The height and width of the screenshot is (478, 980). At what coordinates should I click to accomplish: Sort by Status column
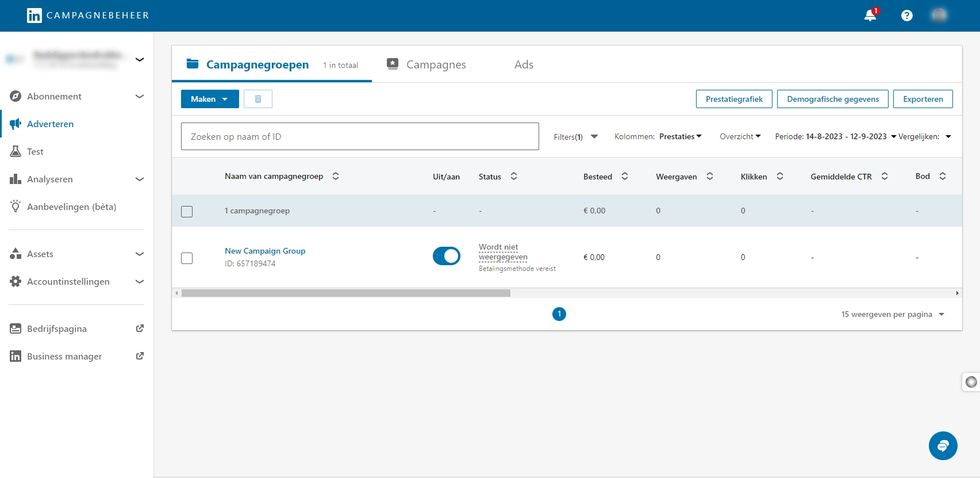(514, 176)
